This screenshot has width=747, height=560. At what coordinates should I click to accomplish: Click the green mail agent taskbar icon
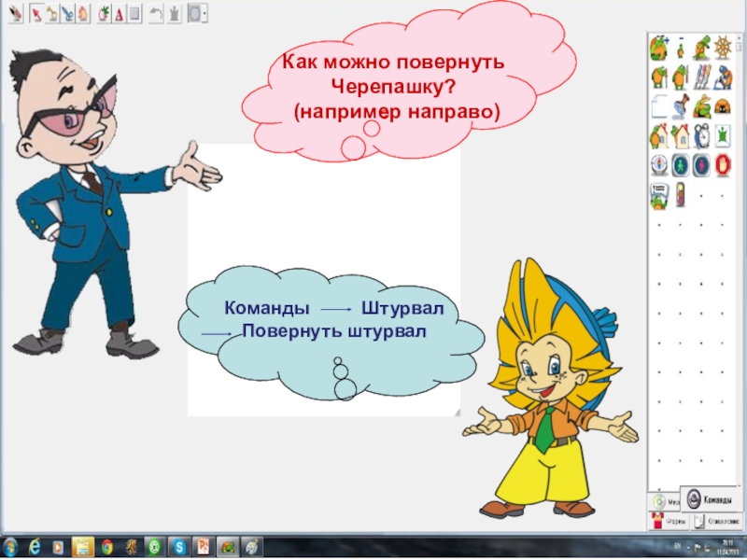154,548
